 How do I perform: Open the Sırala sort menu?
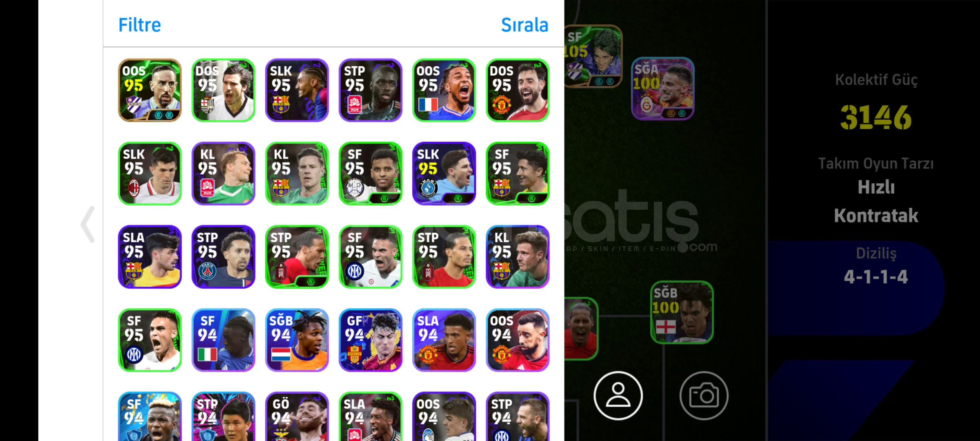524,25
